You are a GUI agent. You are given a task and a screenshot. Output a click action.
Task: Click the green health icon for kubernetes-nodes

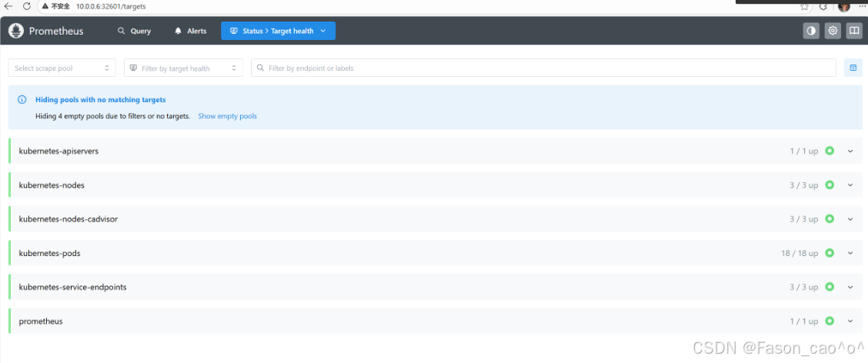830,185
